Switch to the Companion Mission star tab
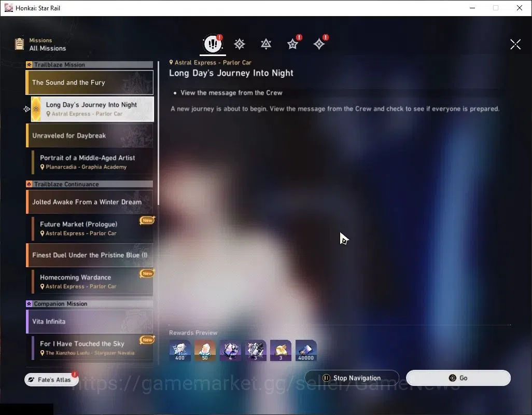This screenshot has width=532, height=415. 293,44
